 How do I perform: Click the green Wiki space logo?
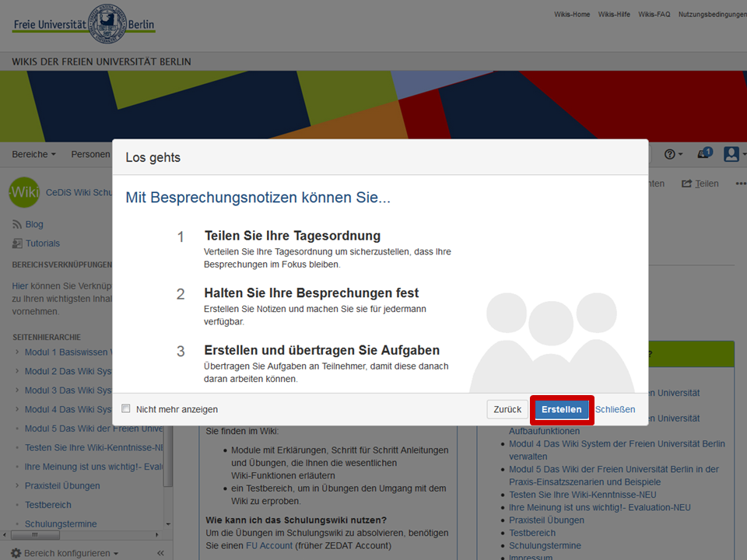24,192
